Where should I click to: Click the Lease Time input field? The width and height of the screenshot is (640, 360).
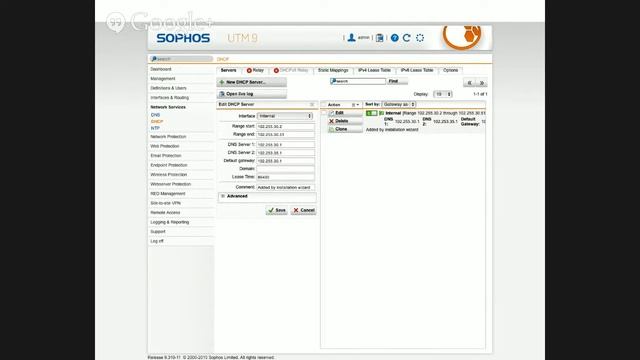tap(285, 177)
